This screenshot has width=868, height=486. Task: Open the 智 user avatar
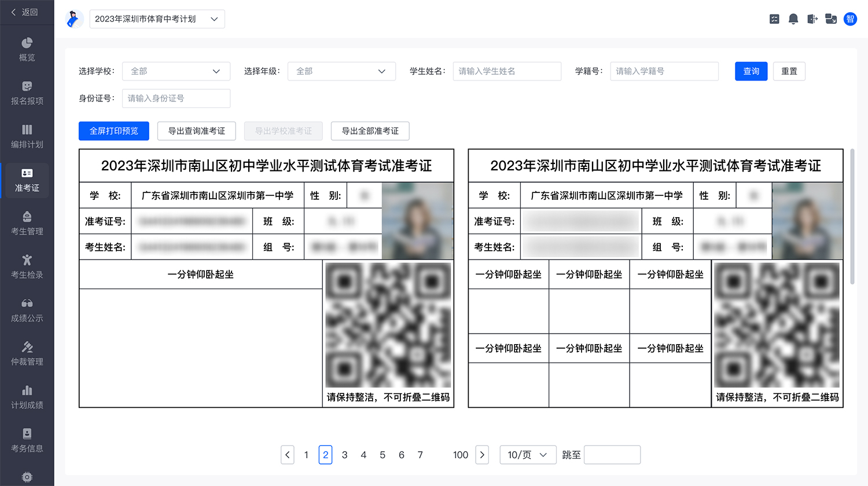coord(850,19)
